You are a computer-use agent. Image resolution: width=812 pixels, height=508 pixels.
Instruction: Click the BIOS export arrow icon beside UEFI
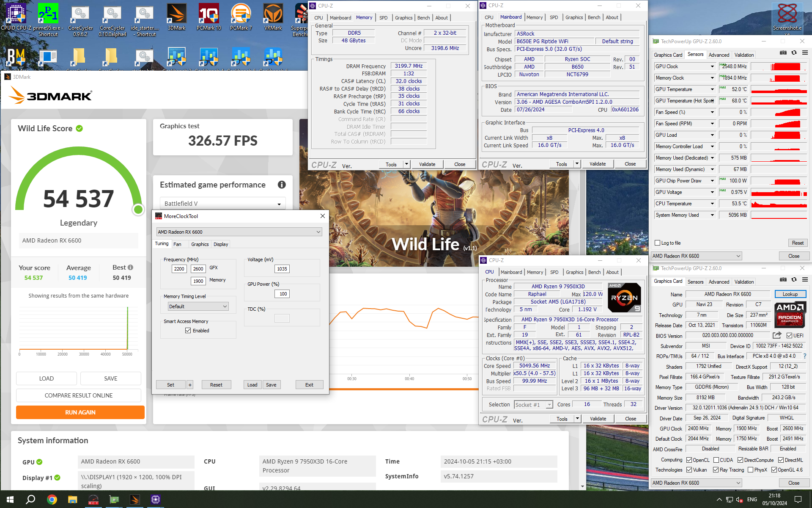coord(777,335)
